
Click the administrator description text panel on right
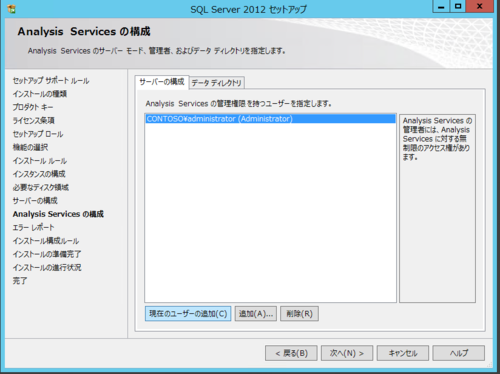click(x=437, y=208)
